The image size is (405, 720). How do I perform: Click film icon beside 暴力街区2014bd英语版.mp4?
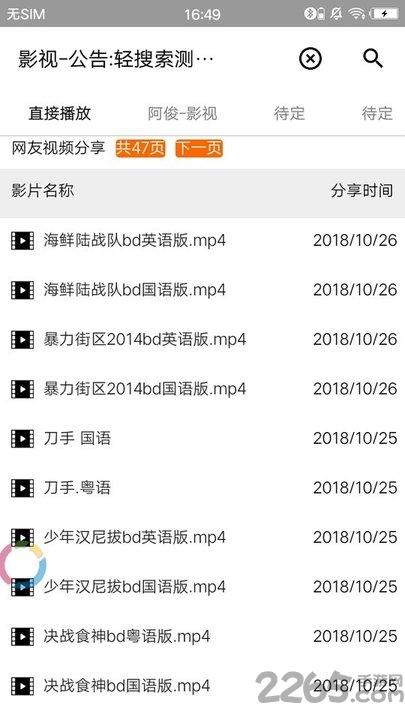(x=22, y=339)
